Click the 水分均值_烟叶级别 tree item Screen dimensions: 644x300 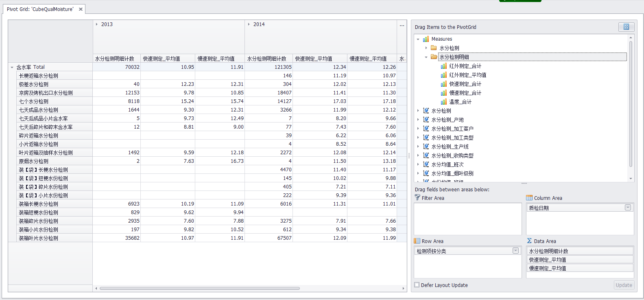[452, 173]
